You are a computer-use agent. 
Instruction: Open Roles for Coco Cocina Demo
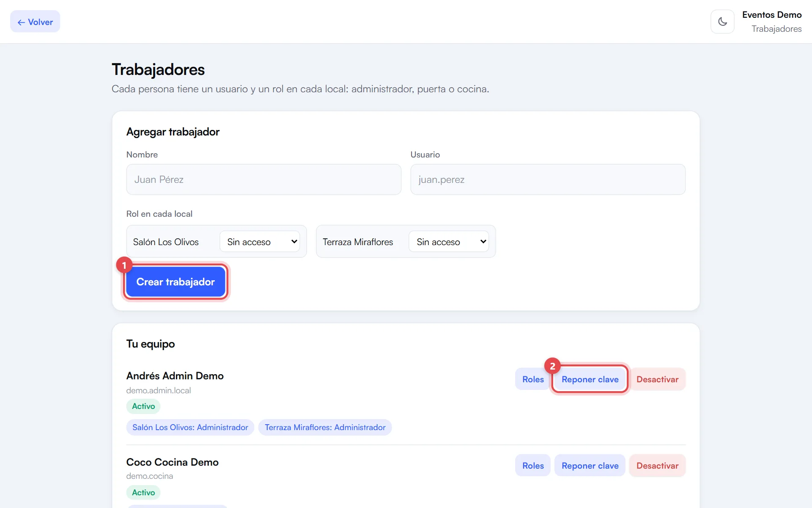click(533, 466)
